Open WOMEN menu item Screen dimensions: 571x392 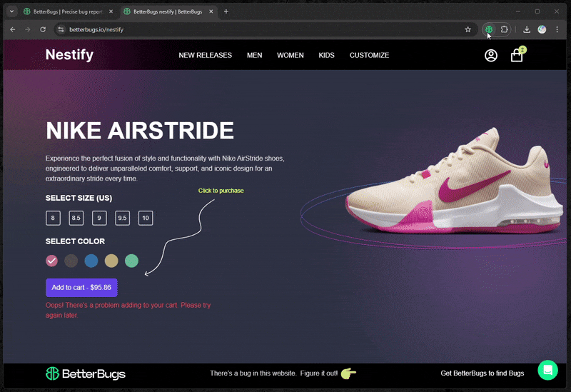pyautogui.click(x=290, y=56)
